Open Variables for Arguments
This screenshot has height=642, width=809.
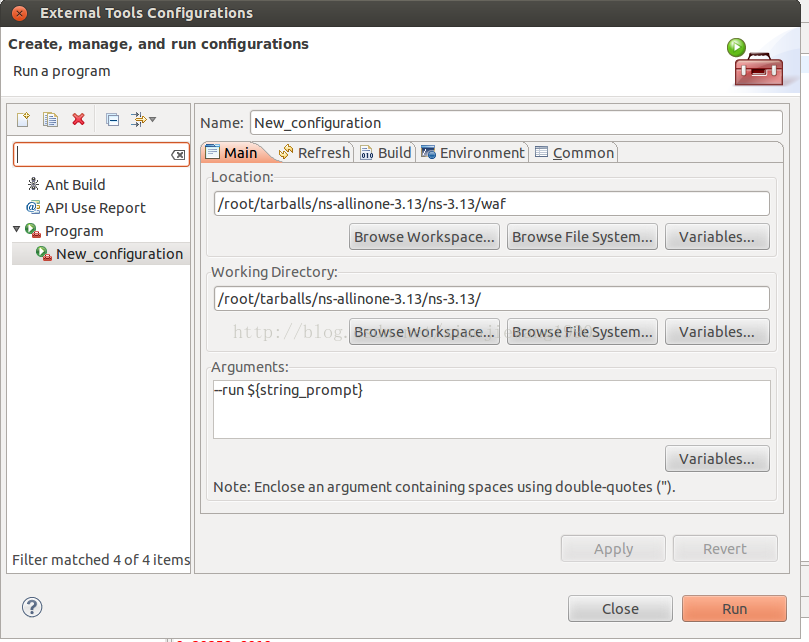click(717, 459)
